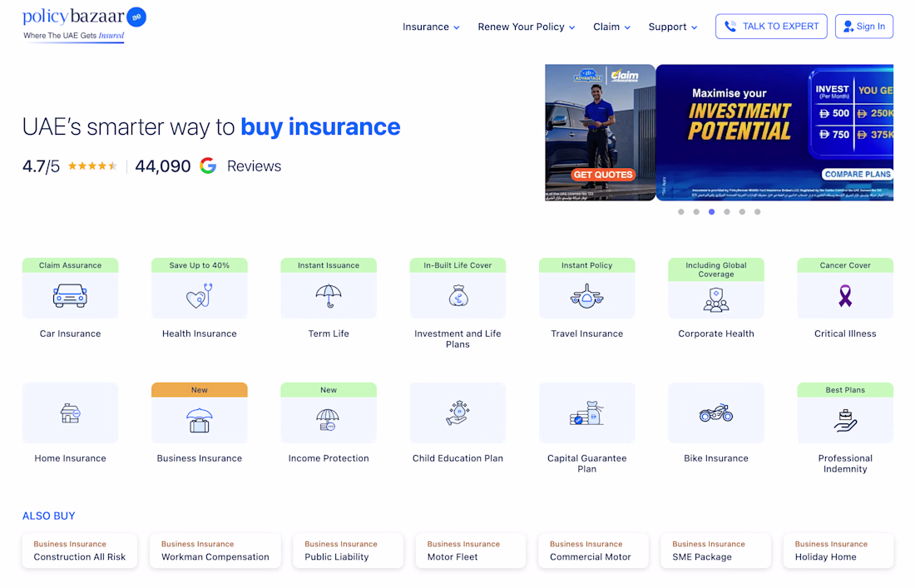
Task: Select the Travel Insurance airplane icon
Action: tap(587, 296)
